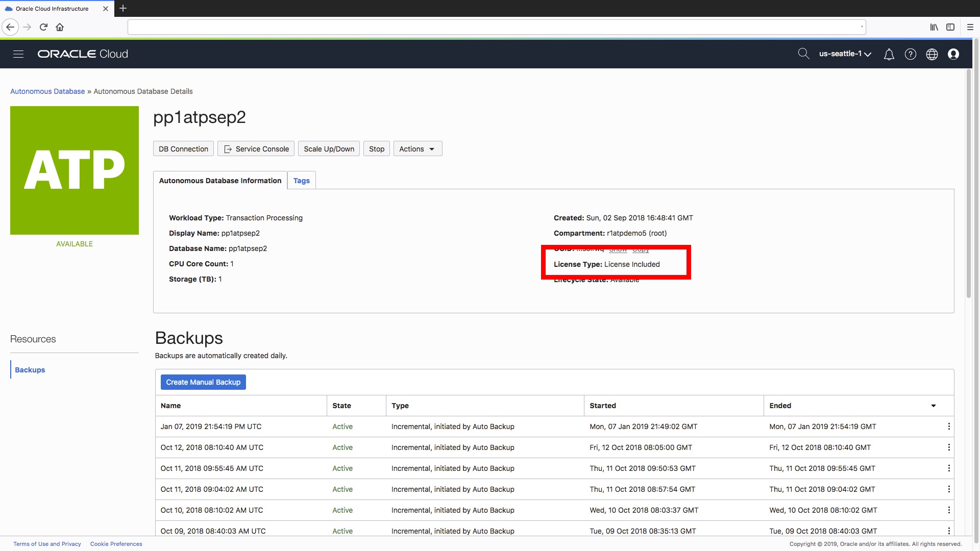Open kebab menu for Jan 07 backup
980x551 pixels.
948,427
